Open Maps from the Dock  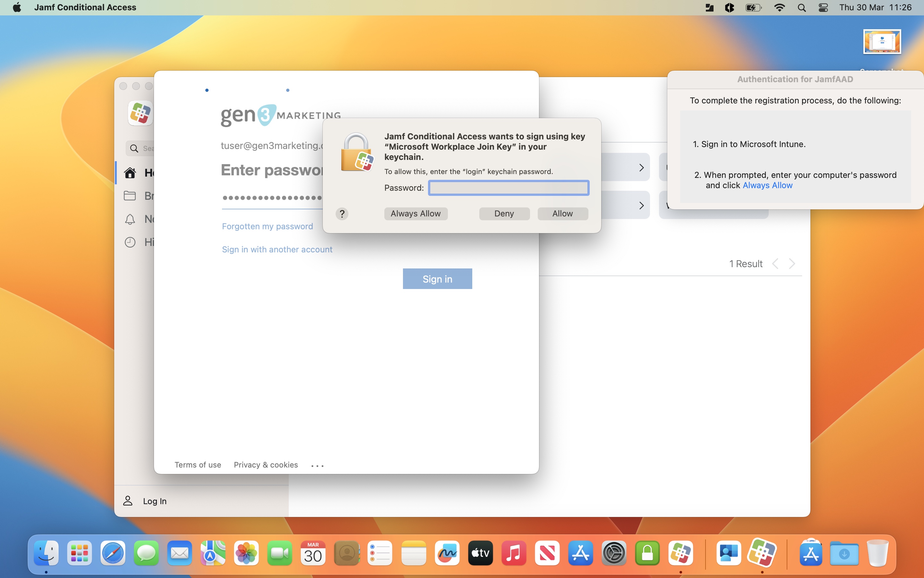coord(213,553)
